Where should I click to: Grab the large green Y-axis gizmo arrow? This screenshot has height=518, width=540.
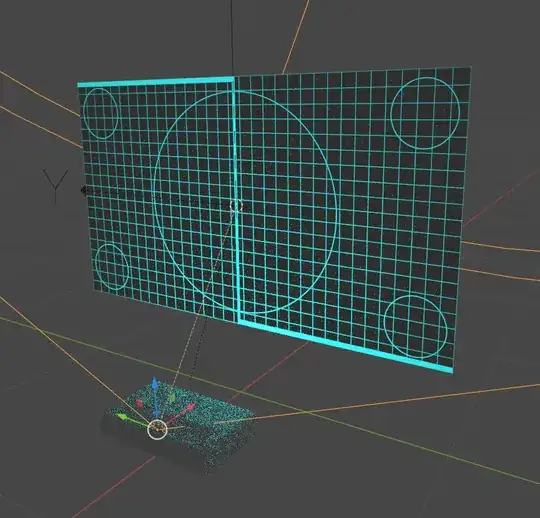[x=122, y=417]
